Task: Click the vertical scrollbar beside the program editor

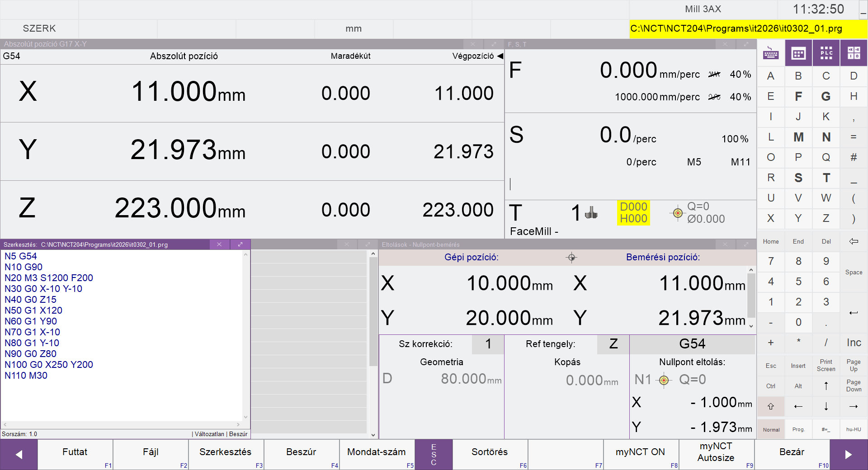Action: point(245,335)
